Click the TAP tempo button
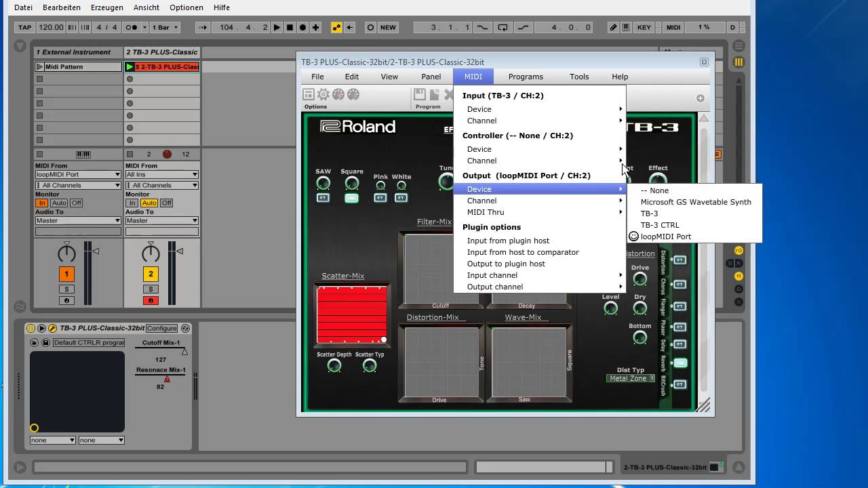The width and height of the screenshot is (868, 488). (25, 27)
